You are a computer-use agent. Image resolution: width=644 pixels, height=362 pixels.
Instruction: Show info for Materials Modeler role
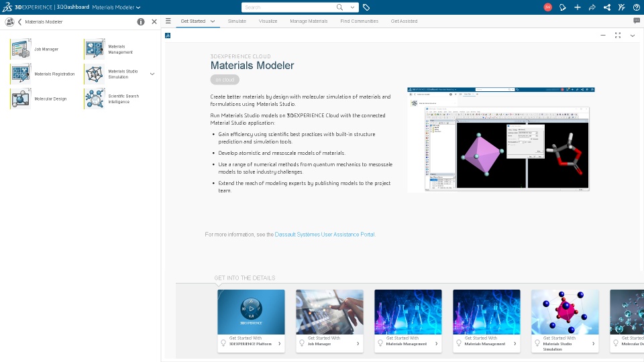coord(141,21)
